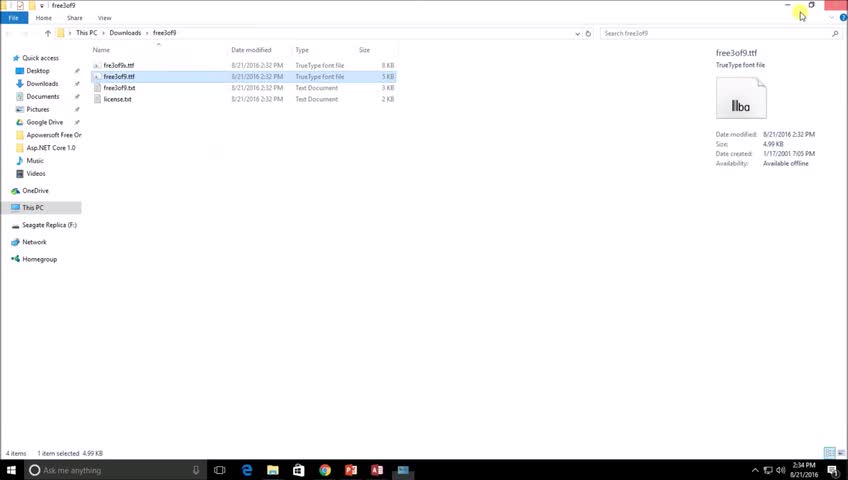This screenshot has width=848, height=480.
Task: Open Asp.NET Core 1.0 folder
Action: point(51,148)
